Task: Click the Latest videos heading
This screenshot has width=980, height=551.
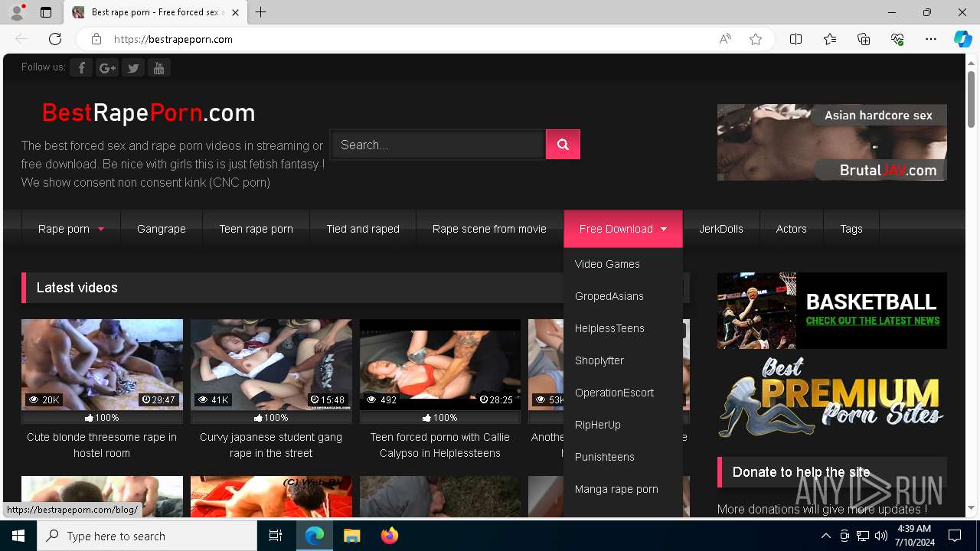Action: click(x=77, y=288)
